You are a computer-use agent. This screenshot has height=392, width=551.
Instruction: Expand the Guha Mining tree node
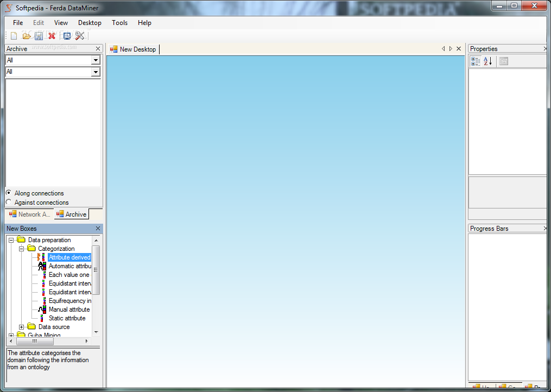tap(11, 336)
